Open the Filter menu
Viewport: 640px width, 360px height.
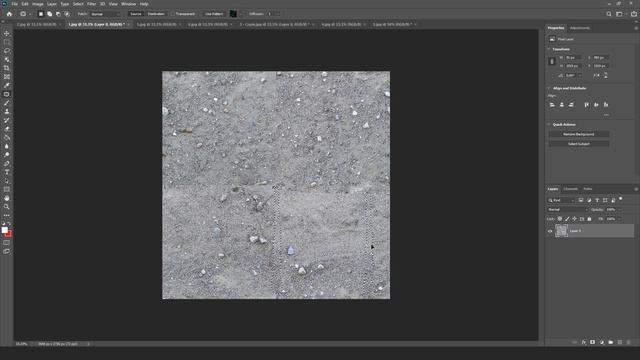pyautogui.click(x=91, y=4)
